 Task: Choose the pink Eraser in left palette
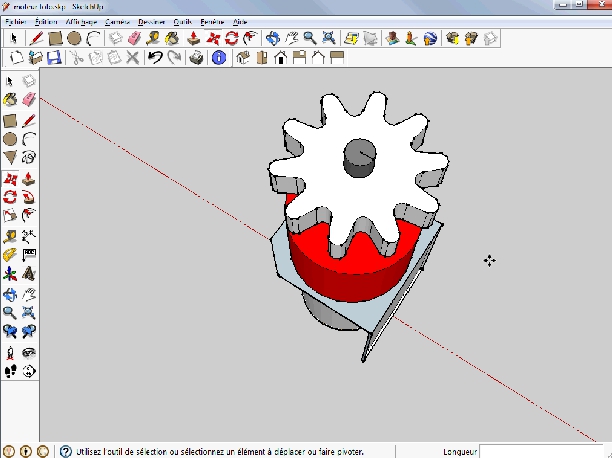(29, 100)
